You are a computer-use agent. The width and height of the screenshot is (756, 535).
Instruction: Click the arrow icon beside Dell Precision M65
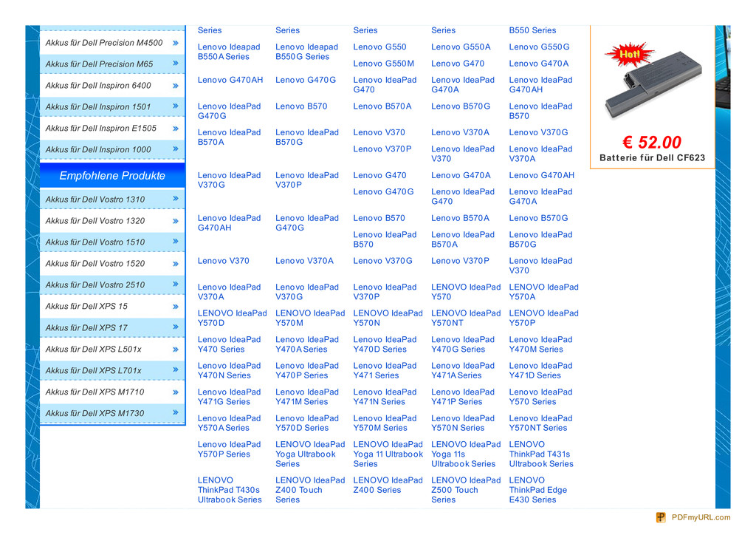(x=176, y=64)
